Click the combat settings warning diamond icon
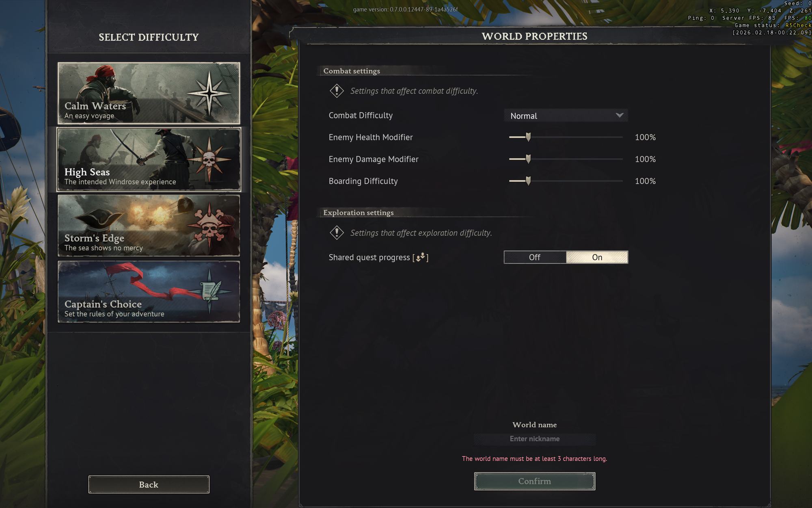The height and width of the screenshot is (508, 812). click(337, 91)
